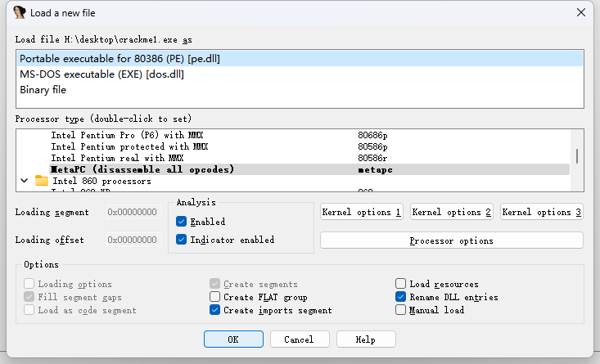
Task: Open the Help button
Action: [x=366, y=339]
